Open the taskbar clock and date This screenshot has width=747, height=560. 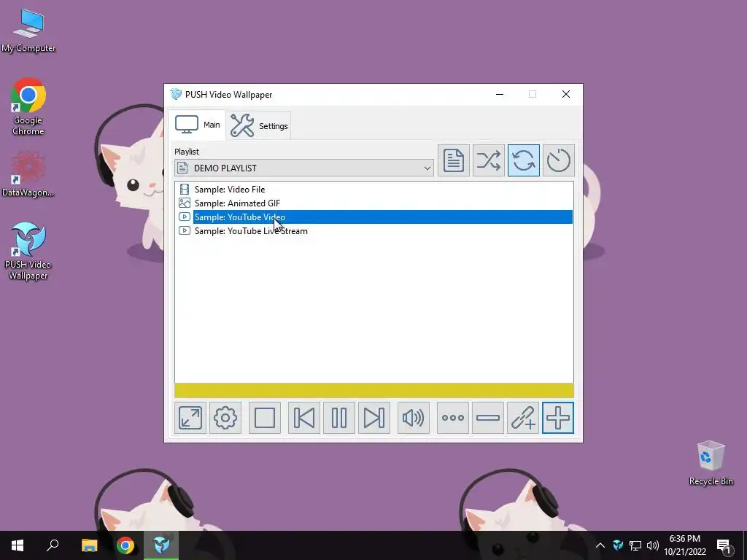click(684, 545)
